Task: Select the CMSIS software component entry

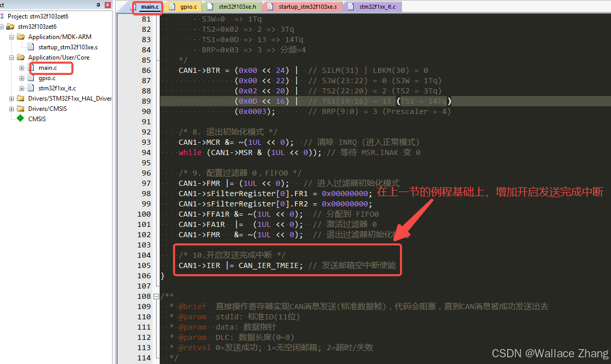Action: click(36, 119)
